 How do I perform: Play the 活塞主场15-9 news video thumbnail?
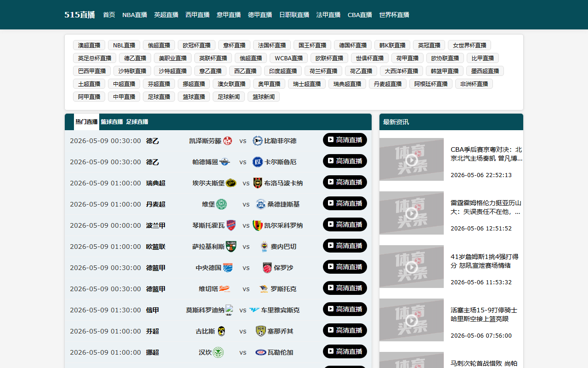coord(412,320)
